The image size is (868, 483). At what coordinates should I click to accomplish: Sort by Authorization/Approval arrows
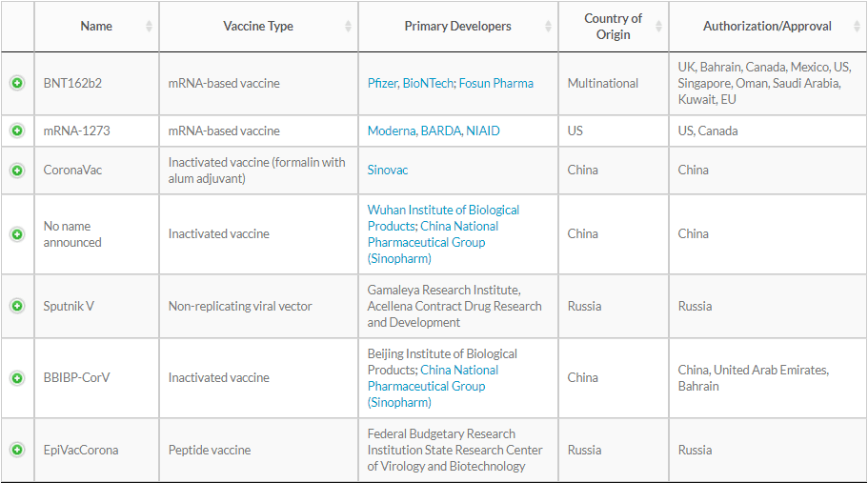(857, 26)
